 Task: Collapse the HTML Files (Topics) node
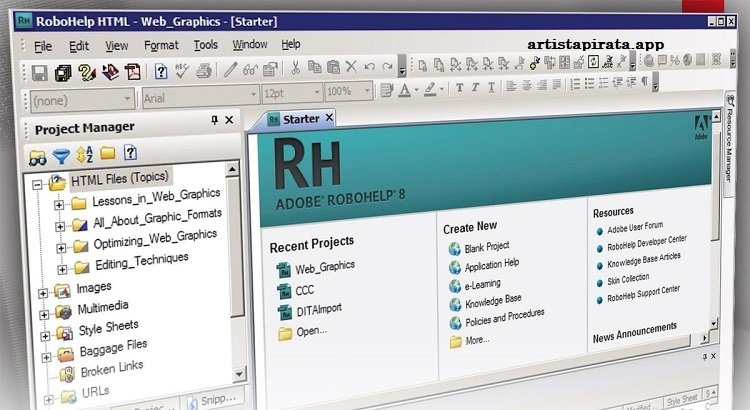pyautogui.click(x=37, y=185)
